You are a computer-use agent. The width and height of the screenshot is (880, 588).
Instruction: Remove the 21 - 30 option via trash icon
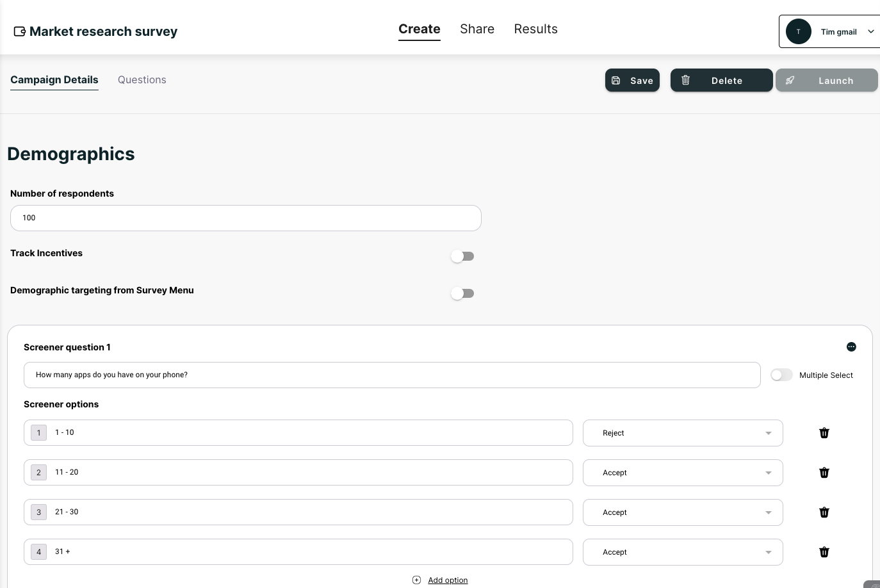coord(824,512)
